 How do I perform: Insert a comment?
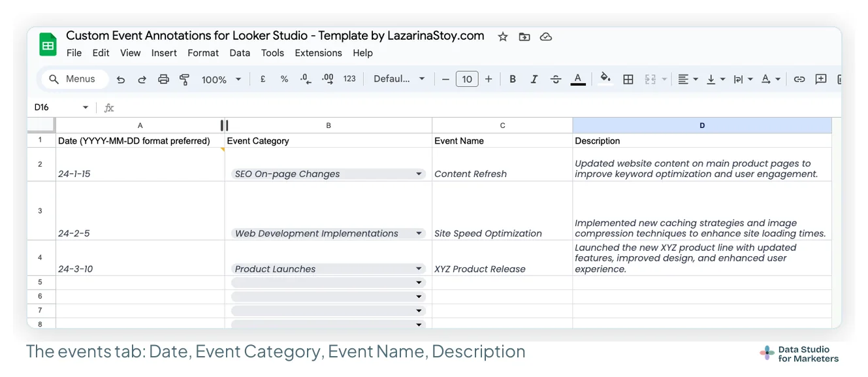[821, 79]
